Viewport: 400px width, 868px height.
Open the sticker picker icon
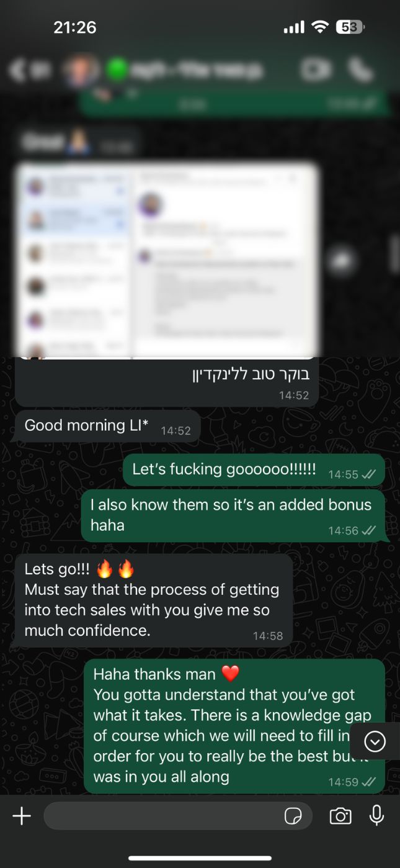[293, 816]
